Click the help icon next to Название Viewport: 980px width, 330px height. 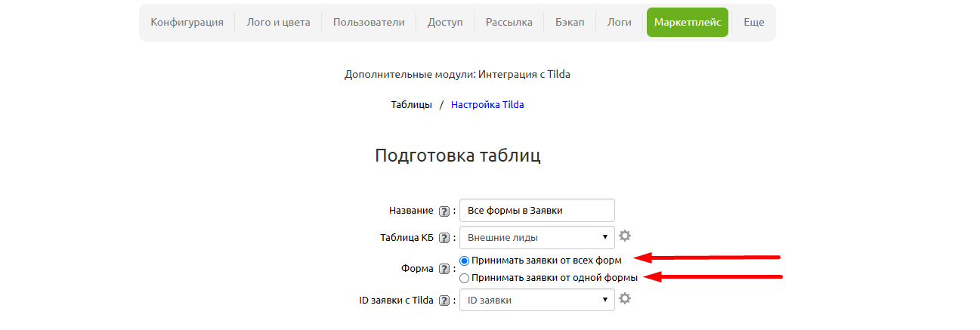click(x=444, y=211)
